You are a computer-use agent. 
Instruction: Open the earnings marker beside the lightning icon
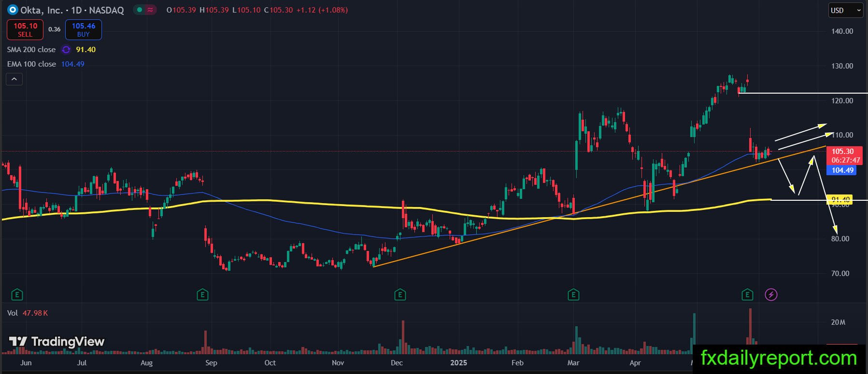pyautogui.click(x=747, y=294)
